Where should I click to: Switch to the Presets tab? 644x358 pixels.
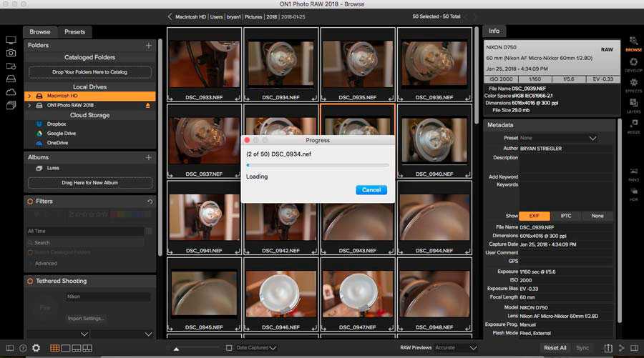coord(74,32)
